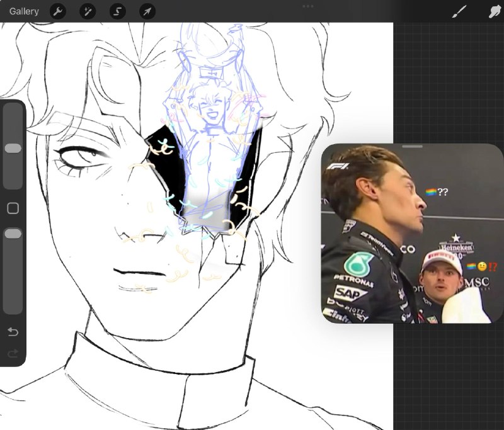Select the Brush tool
This screenshot has height=430, width=504.
tap(459, 12)
